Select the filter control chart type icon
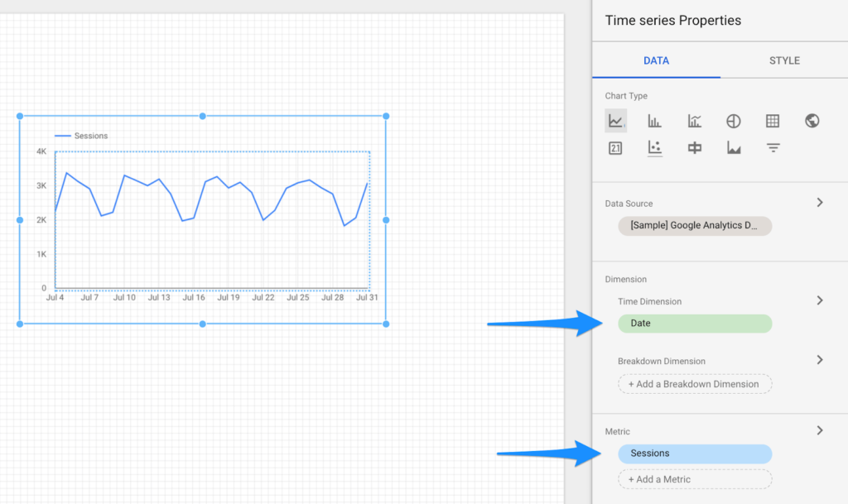Screen dimensions: 848x504 (773, 148)
